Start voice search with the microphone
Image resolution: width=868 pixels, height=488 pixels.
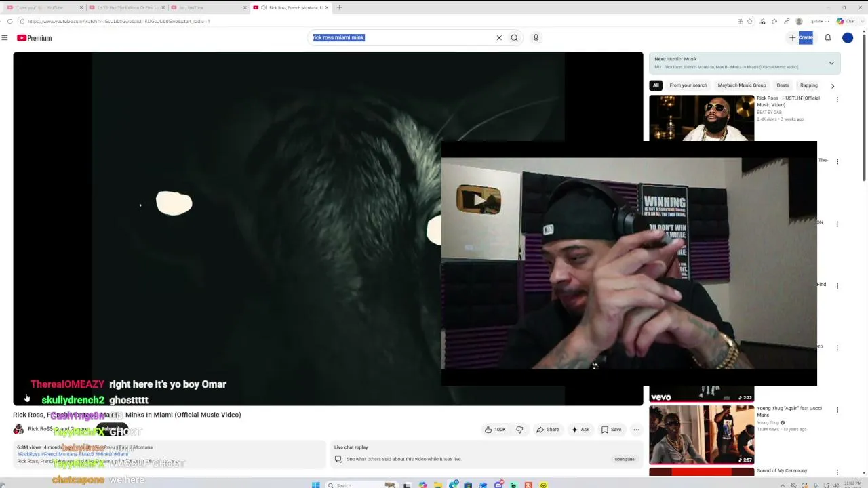coord(536,38)
